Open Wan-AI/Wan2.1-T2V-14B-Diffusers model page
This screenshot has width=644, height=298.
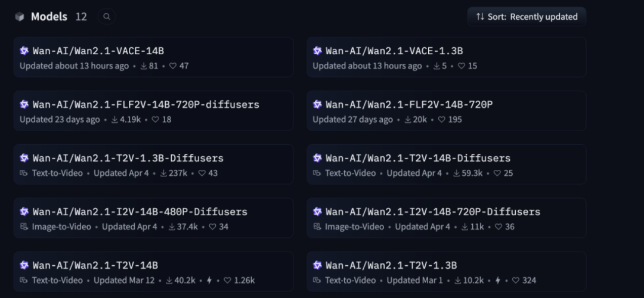[x=418, y=159]
